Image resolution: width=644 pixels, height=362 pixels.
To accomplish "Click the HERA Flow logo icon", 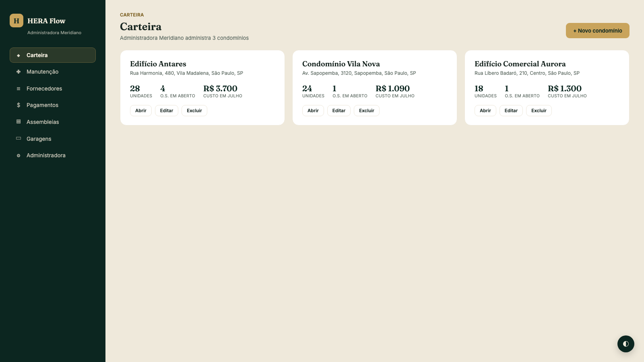I will point(17,21).
